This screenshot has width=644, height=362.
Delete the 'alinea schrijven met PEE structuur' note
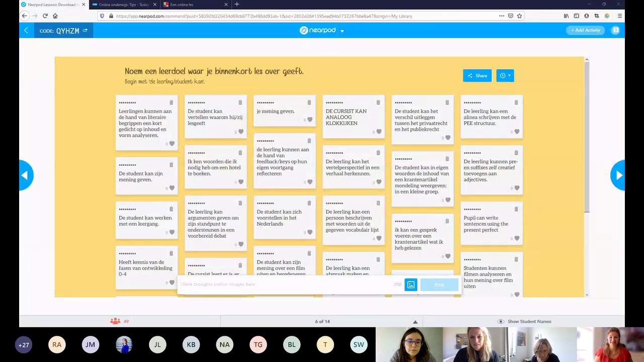[516, 103]
